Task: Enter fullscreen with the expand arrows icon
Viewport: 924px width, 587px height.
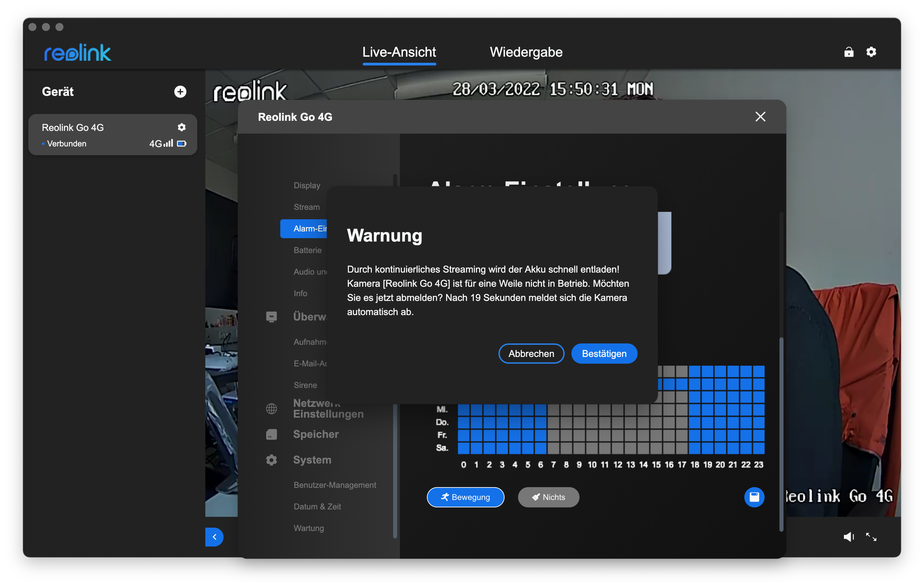Action: coord(871,537)
